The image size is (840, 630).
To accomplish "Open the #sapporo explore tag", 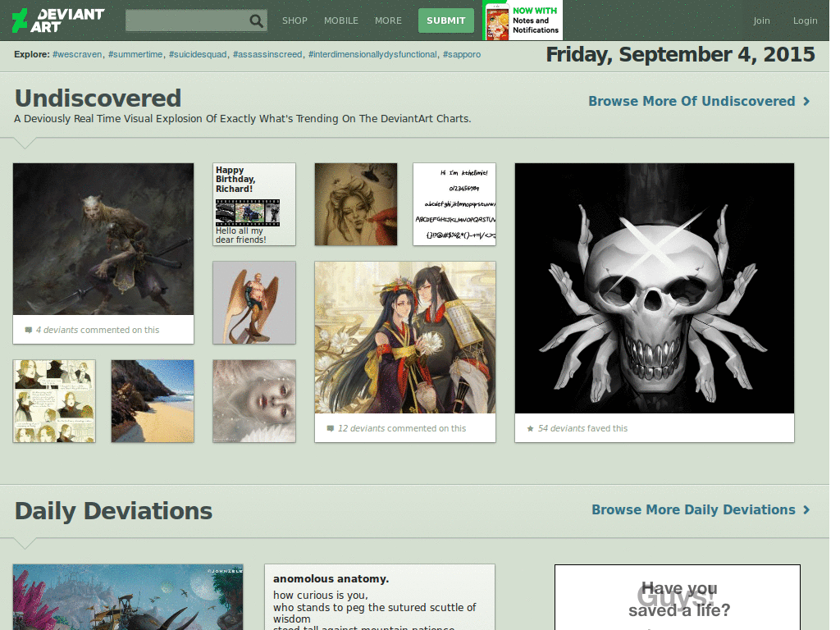I will coord(462,54).
